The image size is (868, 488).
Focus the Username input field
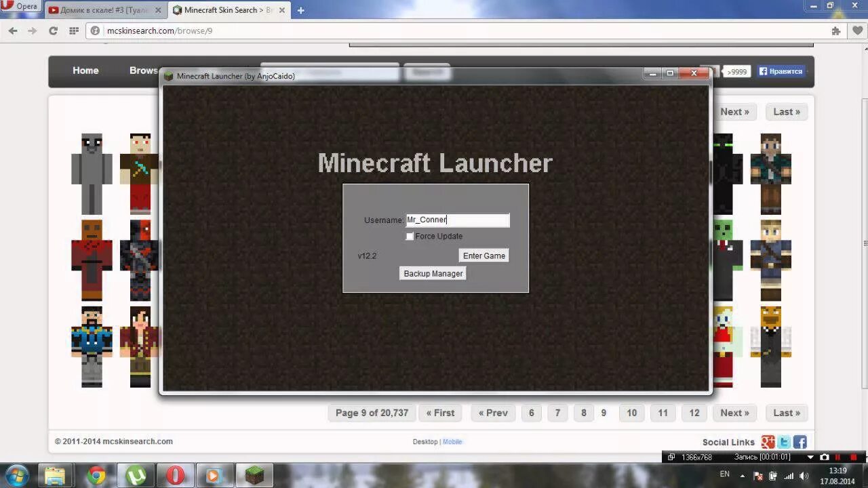[458, 220]
